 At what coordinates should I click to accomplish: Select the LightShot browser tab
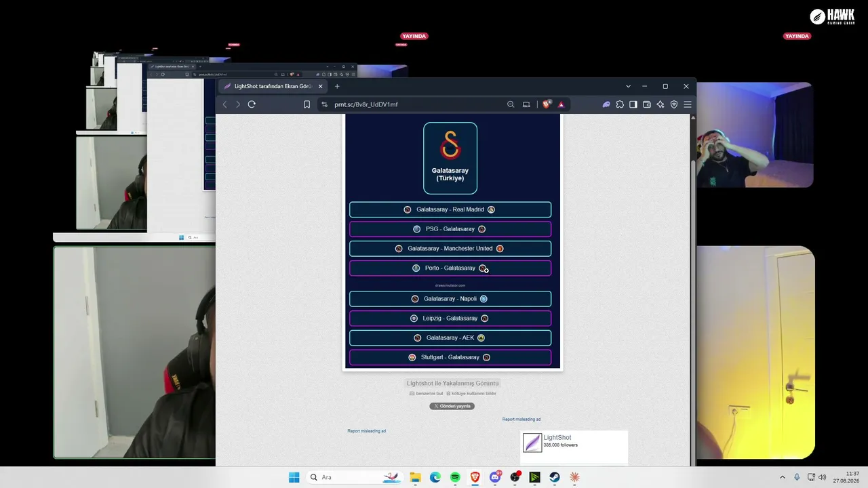click(274, 86)
